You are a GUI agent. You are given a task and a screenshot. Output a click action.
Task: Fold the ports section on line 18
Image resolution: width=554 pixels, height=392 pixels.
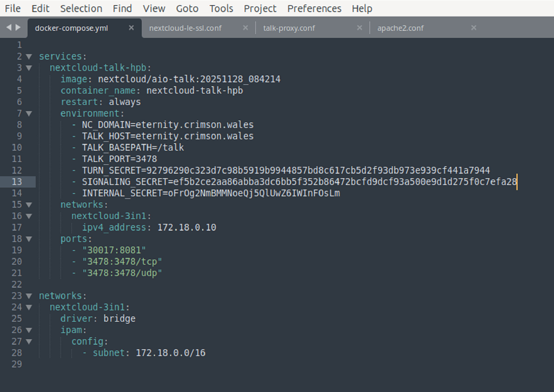pos(29,239)
